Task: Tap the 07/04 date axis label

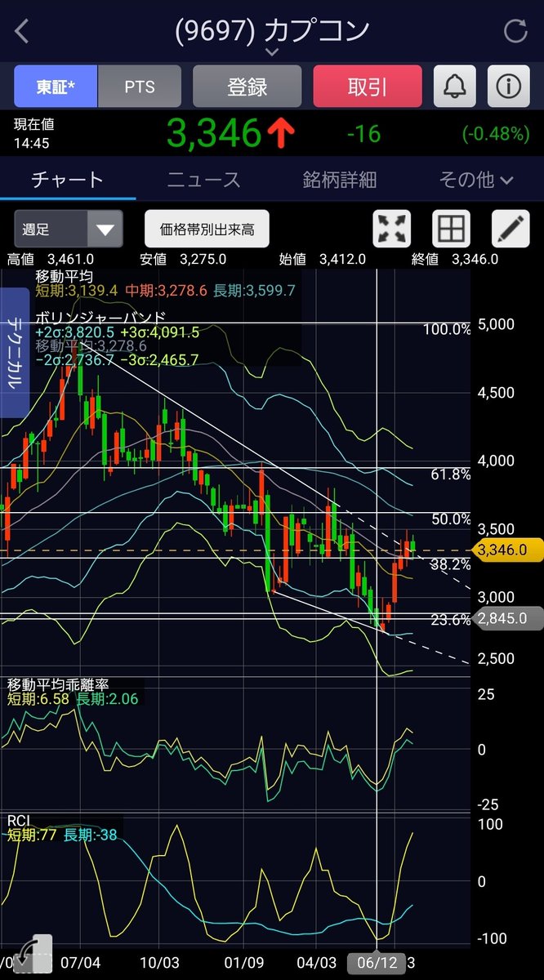Action: [80, 962]
